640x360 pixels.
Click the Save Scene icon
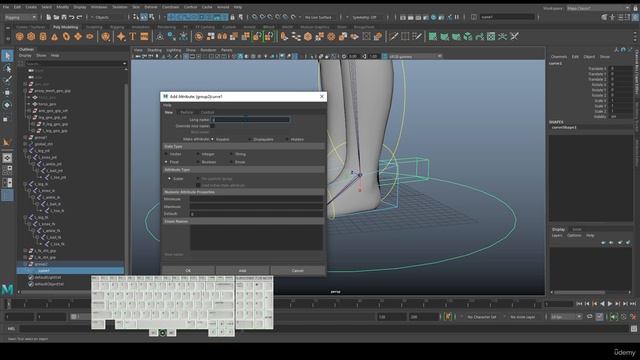pyautogui.click(x=64, y=17)
